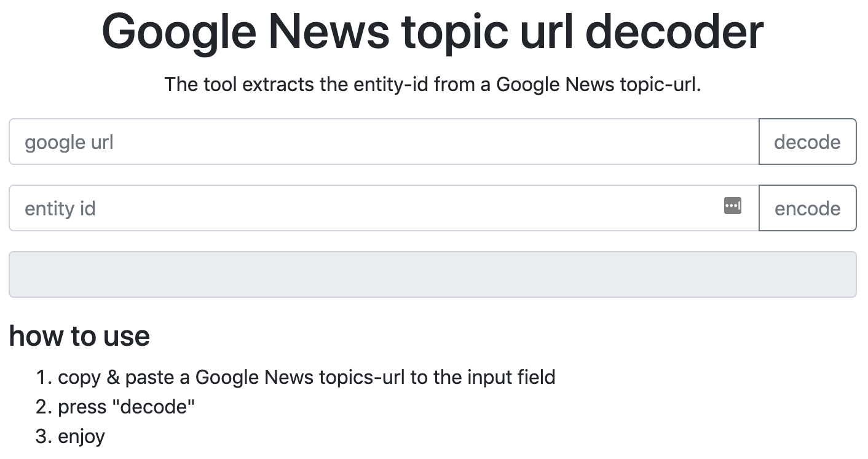Click encode to build a topic url
868x459 pixels.
(x=807, y=208)
